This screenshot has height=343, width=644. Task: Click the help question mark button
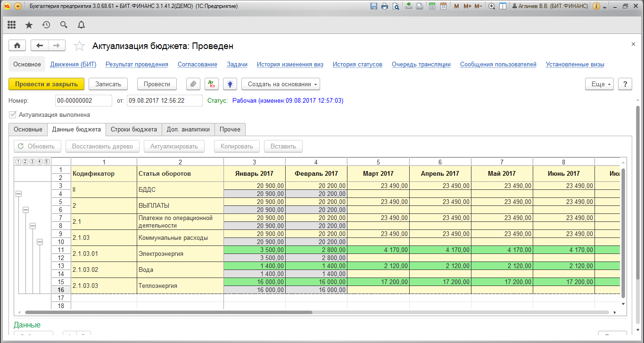click(x=625, y=84)
